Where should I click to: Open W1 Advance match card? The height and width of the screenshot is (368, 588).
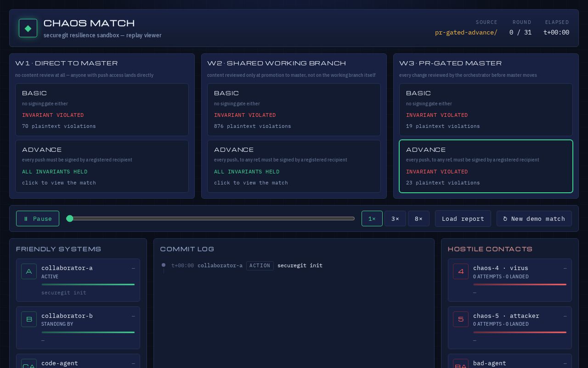[102, 166]
